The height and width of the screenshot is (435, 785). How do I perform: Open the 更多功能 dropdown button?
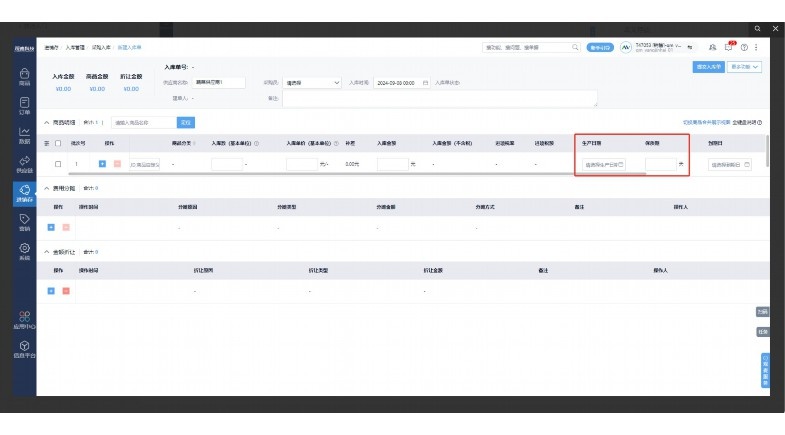point(744,67)
